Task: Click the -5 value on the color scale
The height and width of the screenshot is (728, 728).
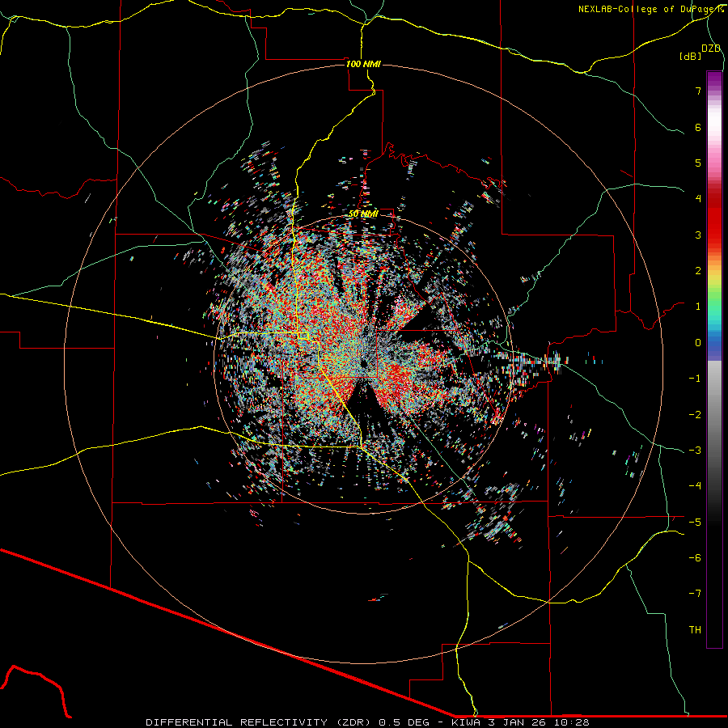Action: [x=695, y=523]
